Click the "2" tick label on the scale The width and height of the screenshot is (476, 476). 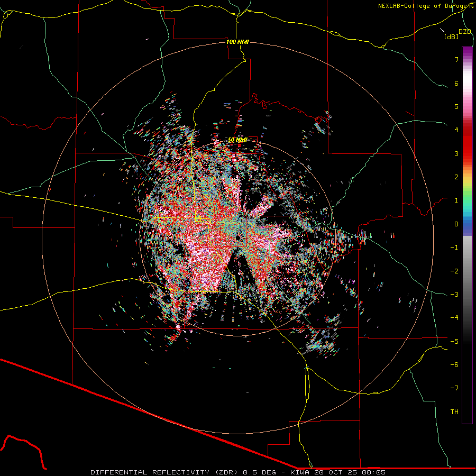(x=456, y=177)
